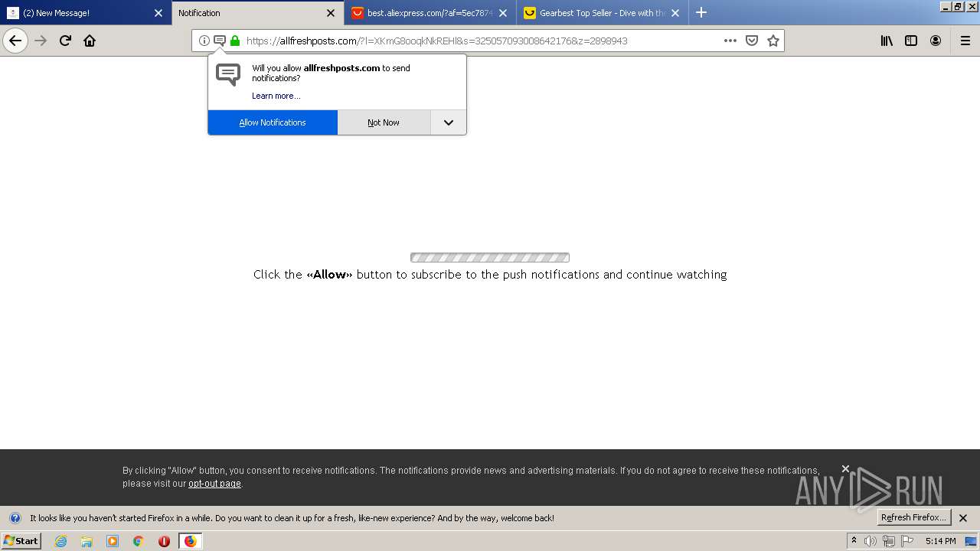Go back with the back arrow button
Image resolution: width=980 pixels, height=551 pixels.
[x=15, y=41]
